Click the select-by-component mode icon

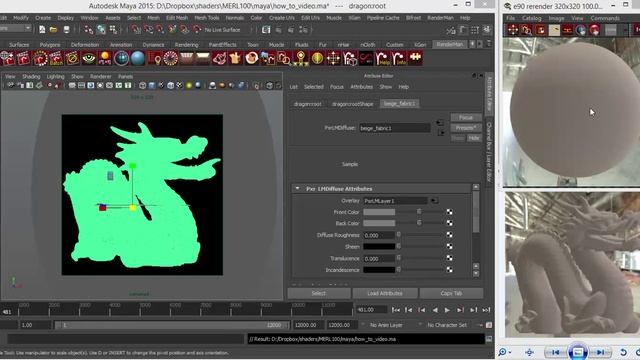[113, 30]
